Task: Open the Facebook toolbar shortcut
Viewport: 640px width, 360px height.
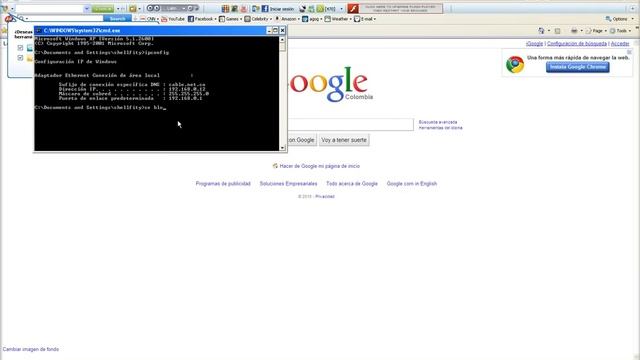Action: (x=202, y=19)
